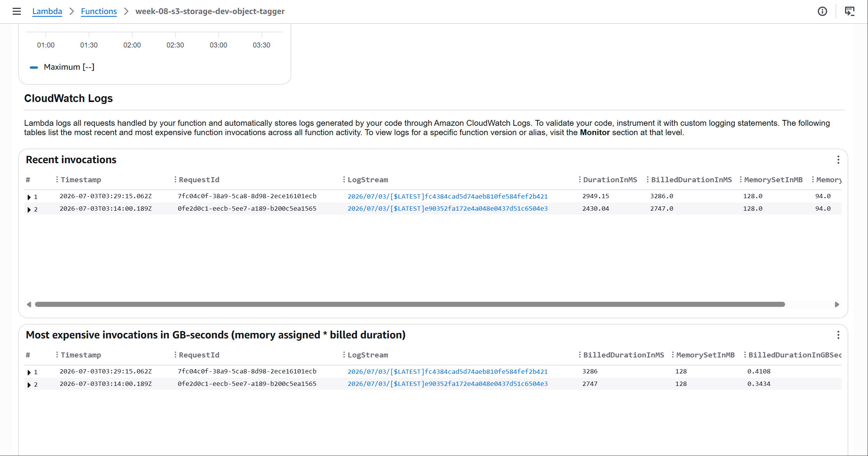Click RequestId column header in Recent invocations

click(x=199, y=180)
